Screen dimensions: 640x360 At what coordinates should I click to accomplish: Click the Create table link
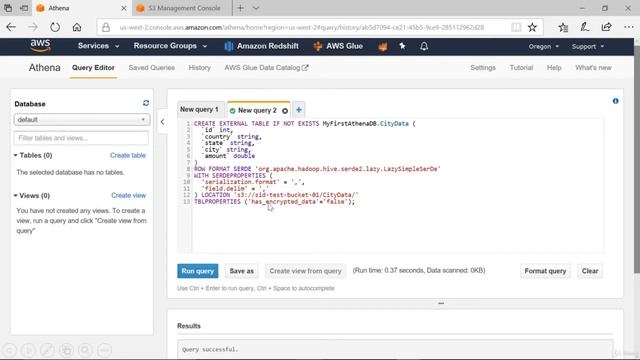click(128, 155)
